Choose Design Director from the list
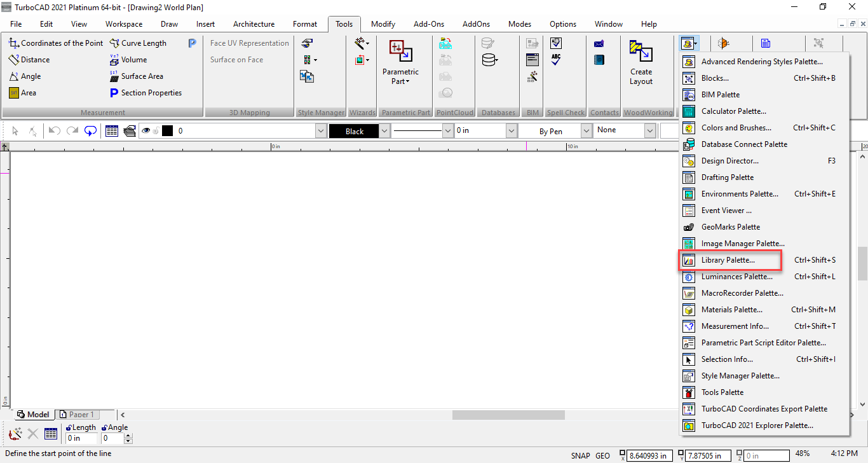 [x=763, y=161]
